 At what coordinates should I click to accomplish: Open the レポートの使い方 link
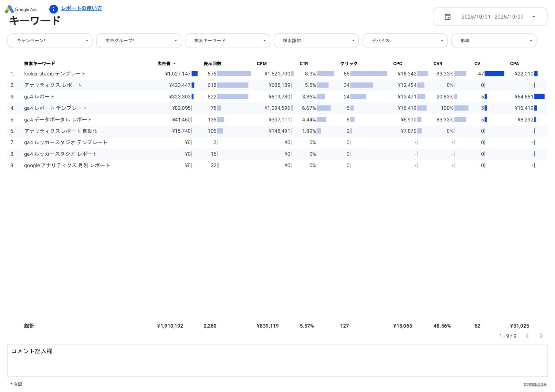(x=81, y=8)
